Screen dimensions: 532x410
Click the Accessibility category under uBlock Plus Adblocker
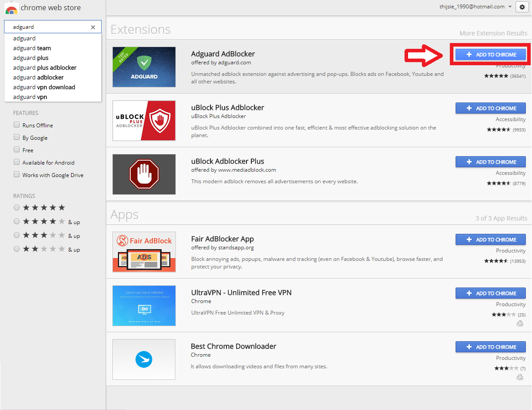coord(511,119)
